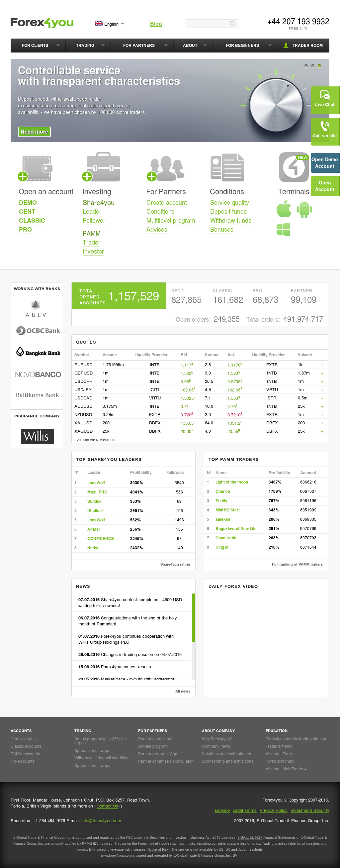Image resolution: width=340 pixels, height=868 pixels.
Task: Click the briefcase Investing icon
Action: coord(101,167)
